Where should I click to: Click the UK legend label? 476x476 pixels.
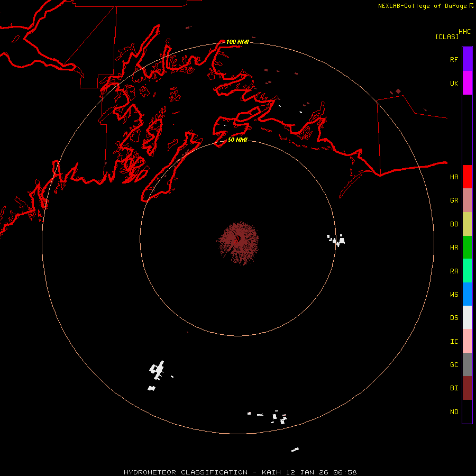(454, 83)
